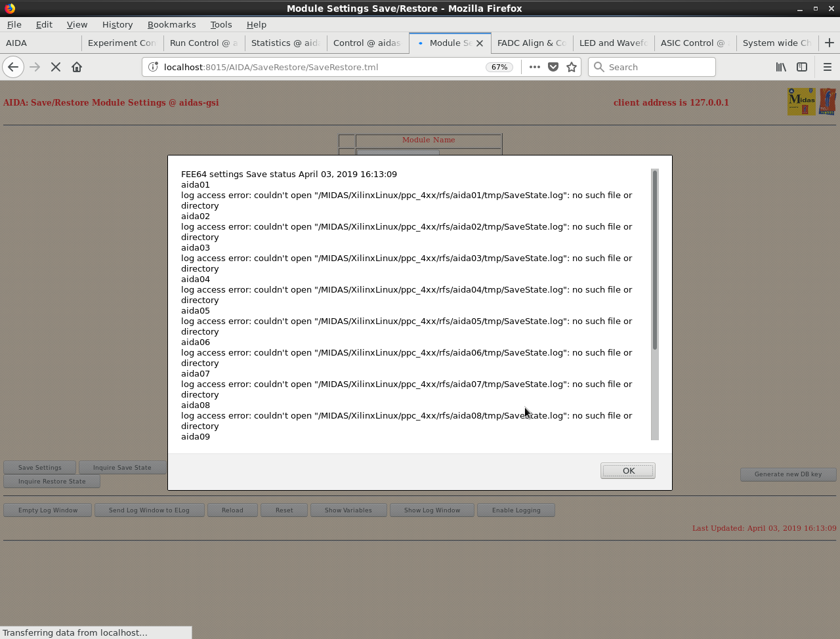Switch to the LED and Waveform tab
The image size is (840, 639).
pos(614,43)
